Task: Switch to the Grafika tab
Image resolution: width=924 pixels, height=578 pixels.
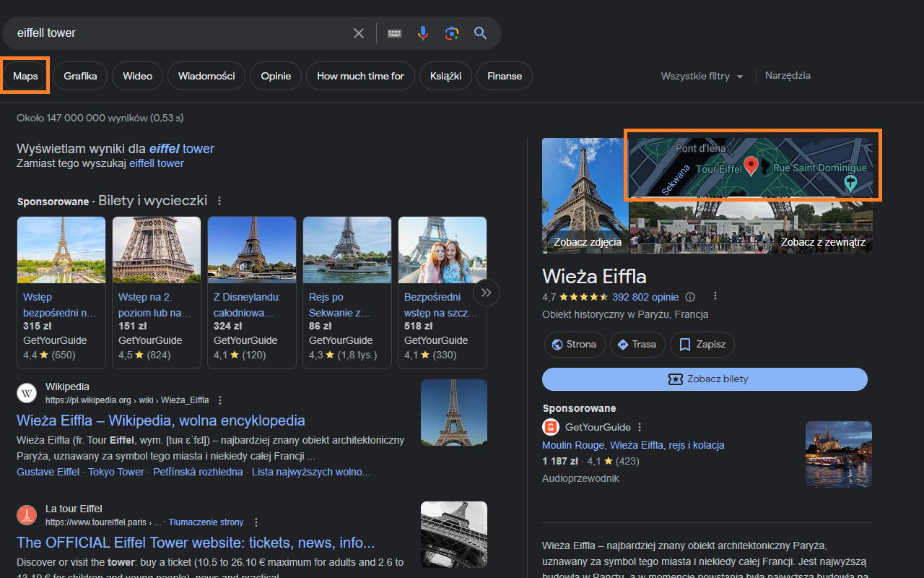Action: click(80, 75)
